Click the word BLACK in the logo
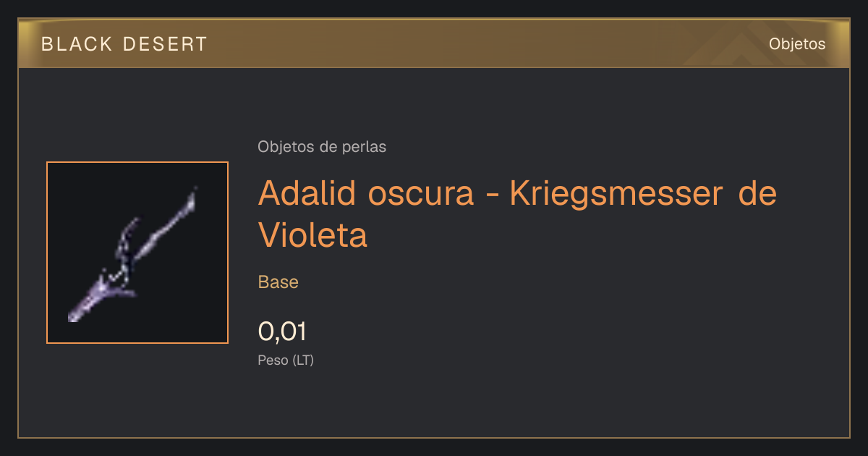Image resolution: width=868 pixels, height=456 pixels. (77, 44)
